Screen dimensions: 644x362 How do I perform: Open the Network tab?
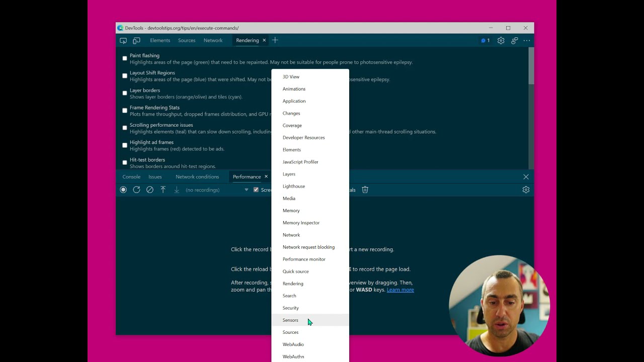tap(213, 40)
